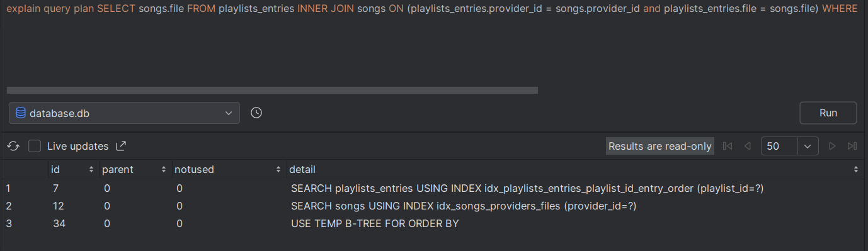Open the page size 50 dropdown arrow
The width and height of the screenshot is (868, 251).
pos(808,146)
